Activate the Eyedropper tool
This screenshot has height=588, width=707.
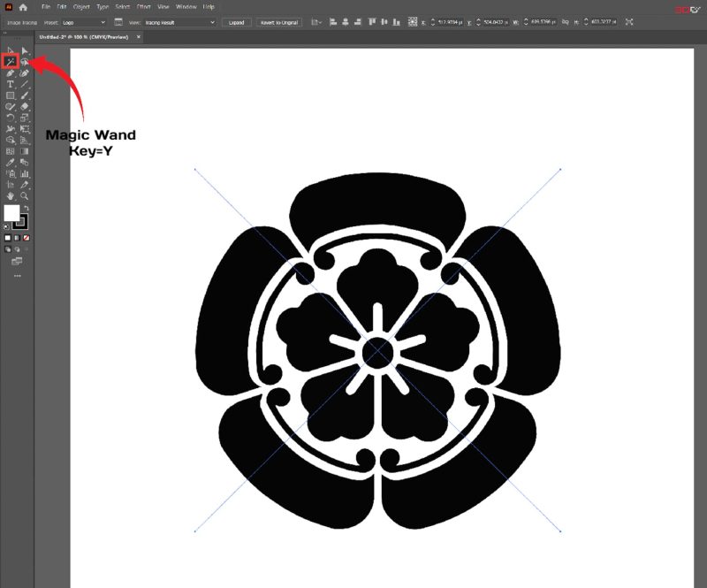tap(10, 163)
